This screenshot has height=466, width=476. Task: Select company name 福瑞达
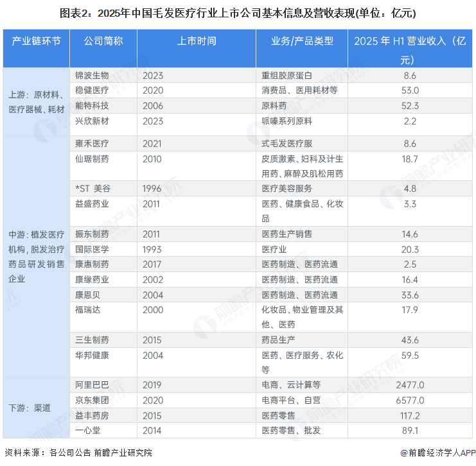point(88,310)
